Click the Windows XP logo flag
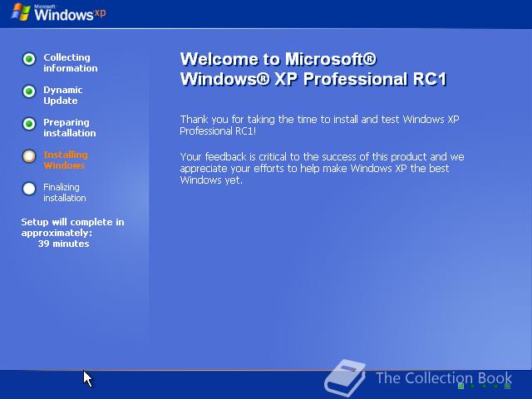 click(21, 12)
